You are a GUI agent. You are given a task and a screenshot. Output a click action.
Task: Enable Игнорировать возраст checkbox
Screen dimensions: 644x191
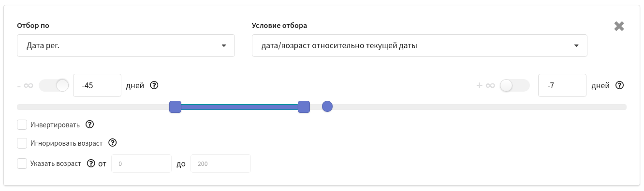(x=22, y=143)
